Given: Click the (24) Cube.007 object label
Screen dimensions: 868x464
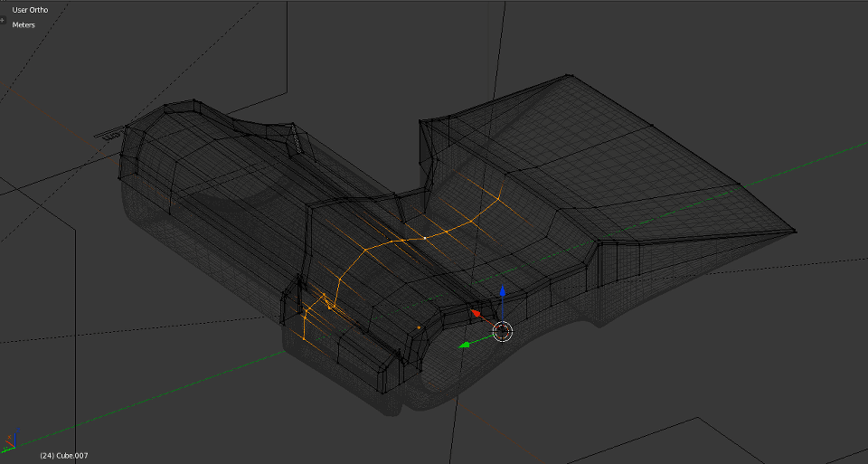Looking at the screenshot, I should (x=64, y=456).
